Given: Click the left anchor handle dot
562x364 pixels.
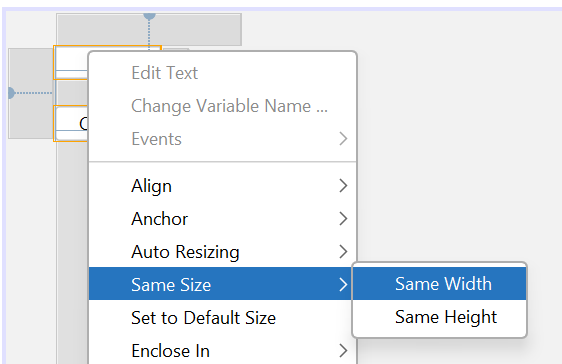Looking at the screenshot, I should (x=11, y=93).
